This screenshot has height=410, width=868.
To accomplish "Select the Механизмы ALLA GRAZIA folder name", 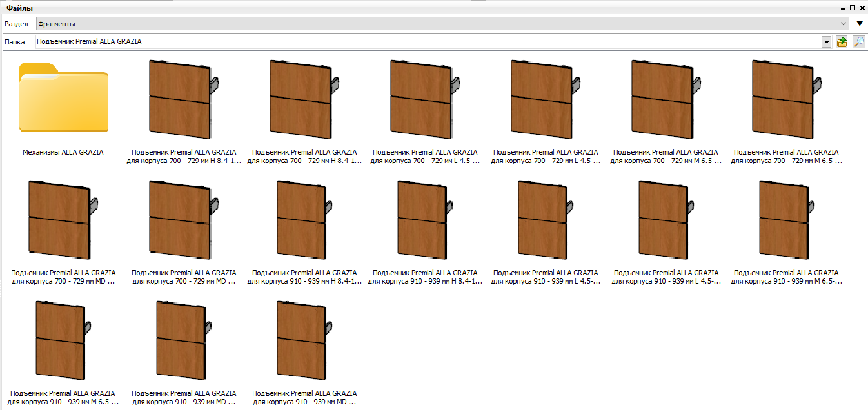I will pyautogui.click(x=63, y=153).
